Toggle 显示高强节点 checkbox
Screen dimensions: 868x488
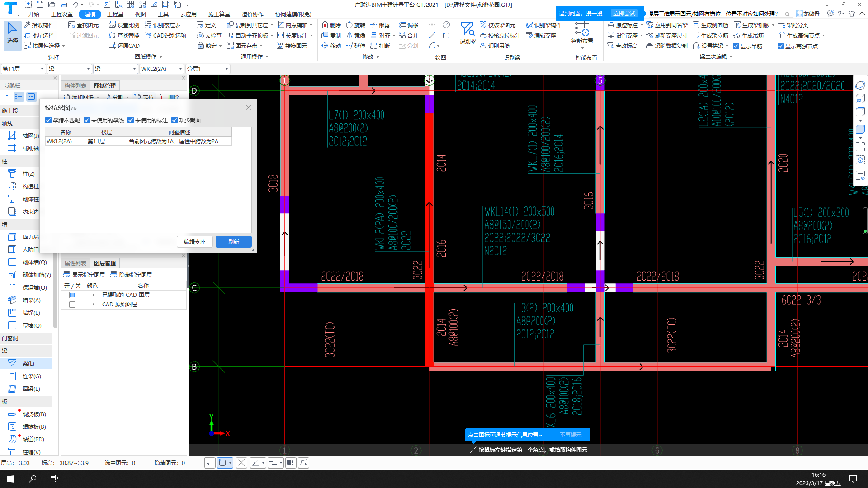click(x=781, y=46)
